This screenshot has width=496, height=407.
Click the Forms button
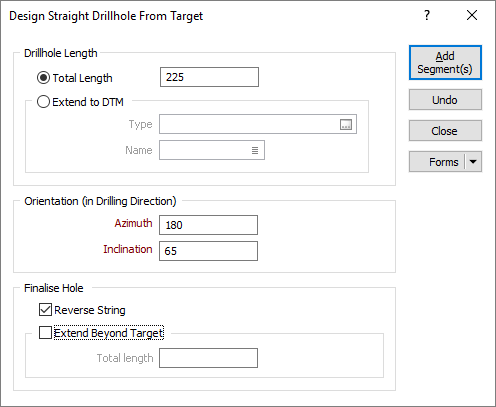point(437,162)
